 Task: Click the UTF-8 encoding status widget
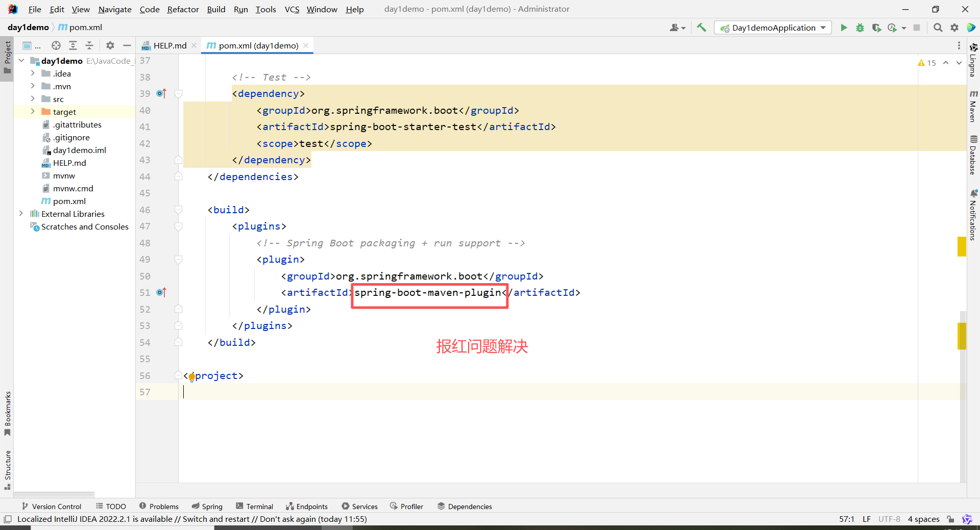pos(889,519)
